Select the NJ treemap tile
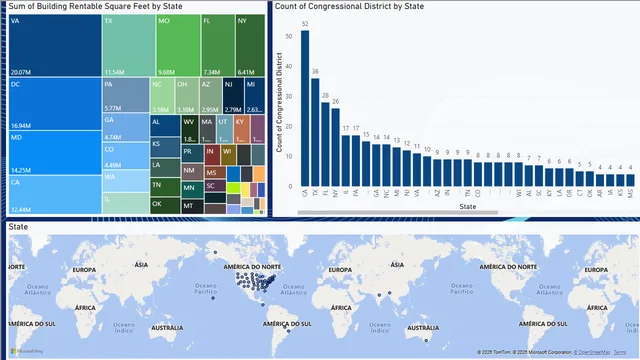The image size is (640, 360). (x=233, y=96)
